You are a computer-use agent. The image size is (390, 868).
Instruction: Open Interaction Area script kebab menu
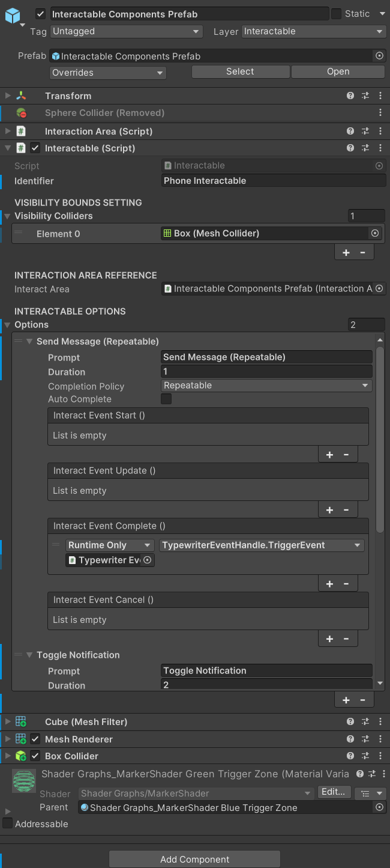[x=380, y=131]
